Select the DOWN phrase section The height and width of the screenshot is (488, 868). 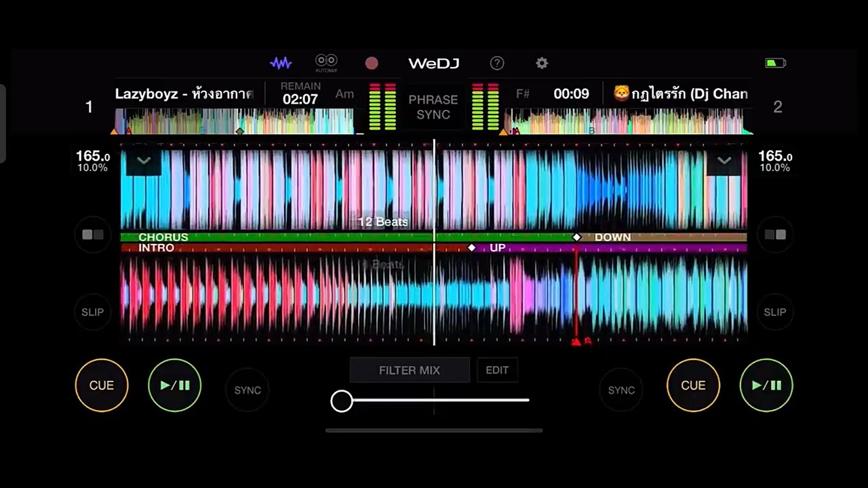click(662, 237)
